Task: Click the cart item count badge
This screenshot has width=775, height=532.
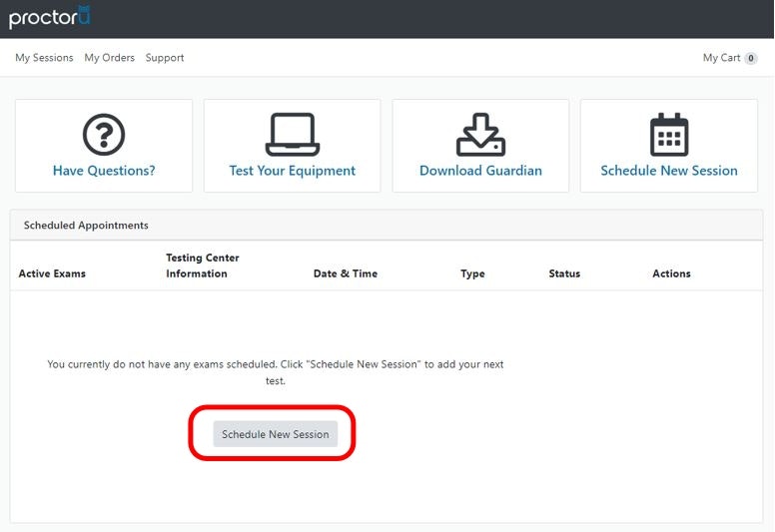Action: (751, 58)
